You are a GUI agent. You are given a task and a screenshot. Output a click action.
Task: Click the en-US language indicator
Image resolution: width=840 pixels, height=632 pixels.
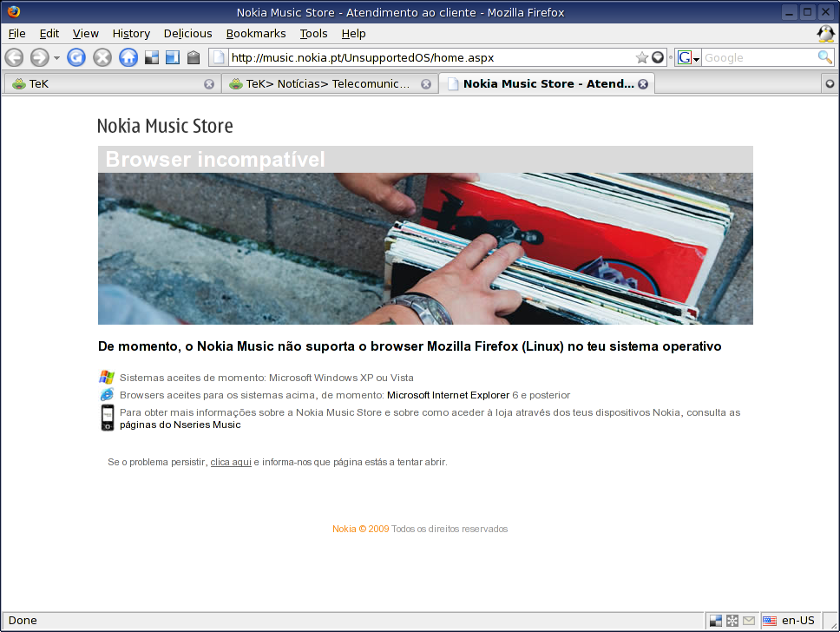coord(798,620)
